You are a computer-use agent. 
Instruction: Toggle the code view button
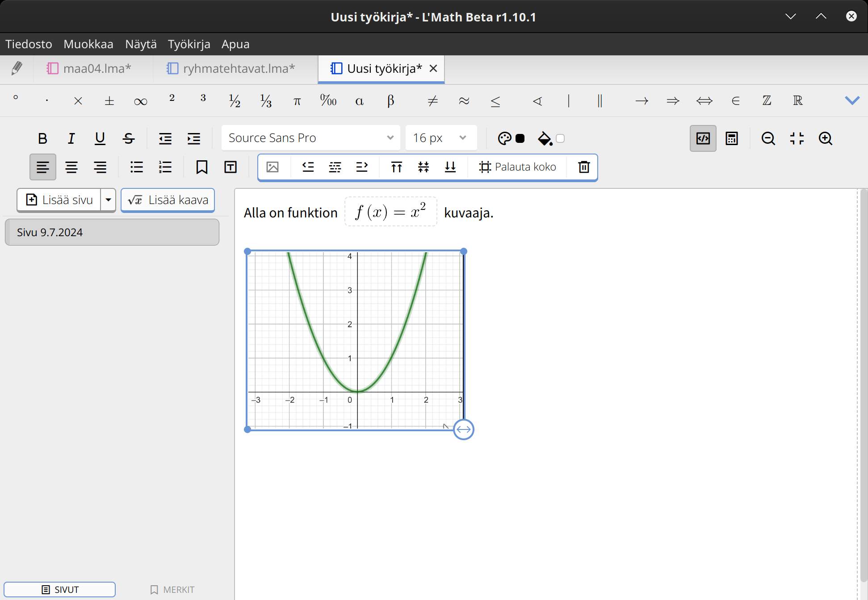(x=703, y=138)
